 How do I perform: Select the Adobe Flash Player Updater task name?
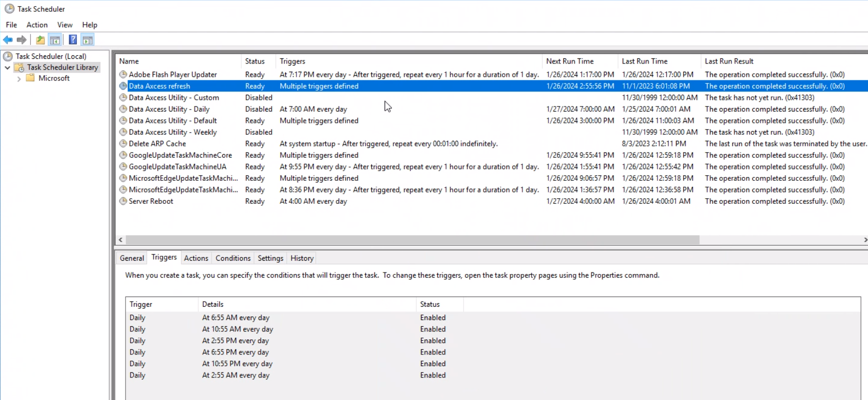coord(173,74)
